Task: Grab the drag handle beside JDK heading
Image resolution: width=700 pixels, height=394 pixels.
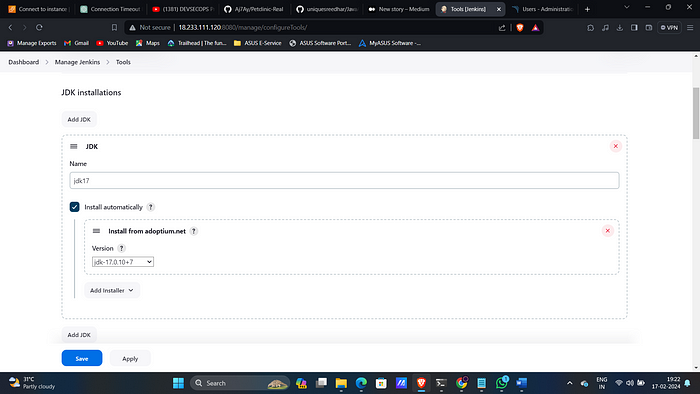Action: [x=74, y=146]
